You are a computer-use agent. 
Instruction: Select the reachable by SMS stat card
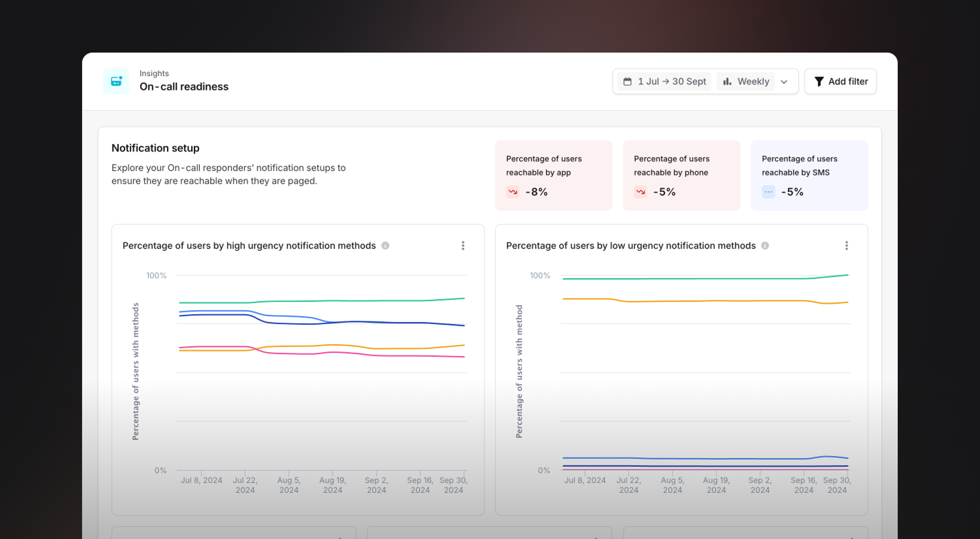(809, 175)
